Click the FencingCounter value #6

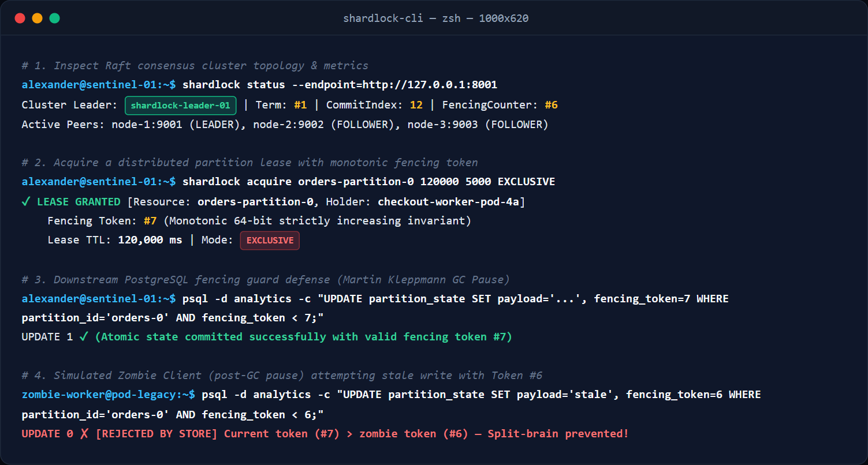552,105
